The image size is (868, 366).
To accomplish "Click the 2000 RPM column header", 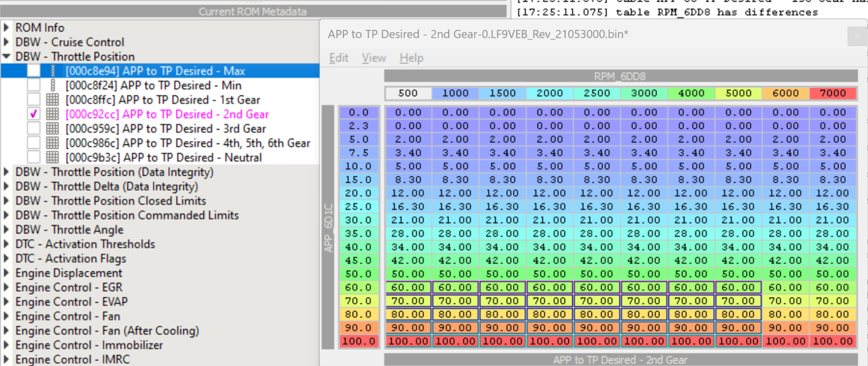I will point(549,93).
